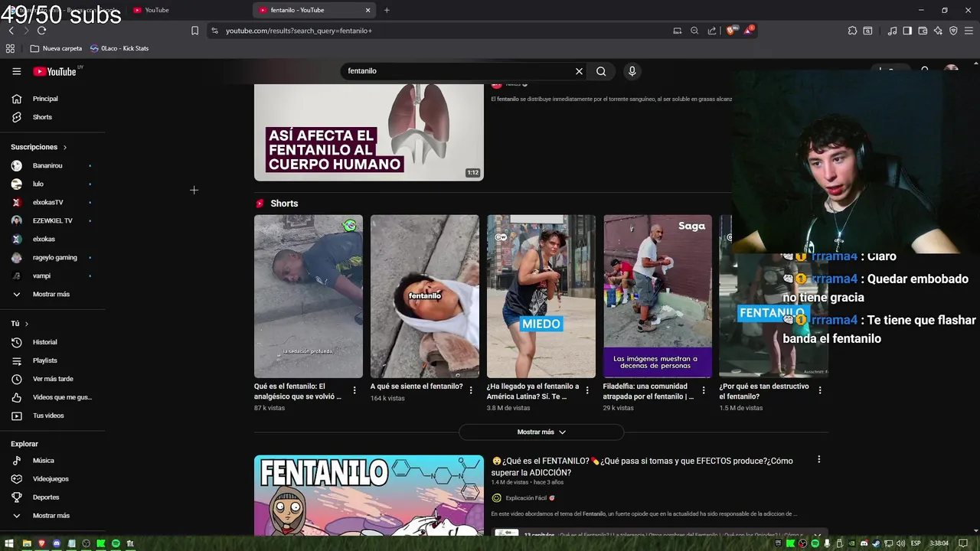Click the youtube.com address bar URL
Screen dimensions: 980x551
point(299,31)
